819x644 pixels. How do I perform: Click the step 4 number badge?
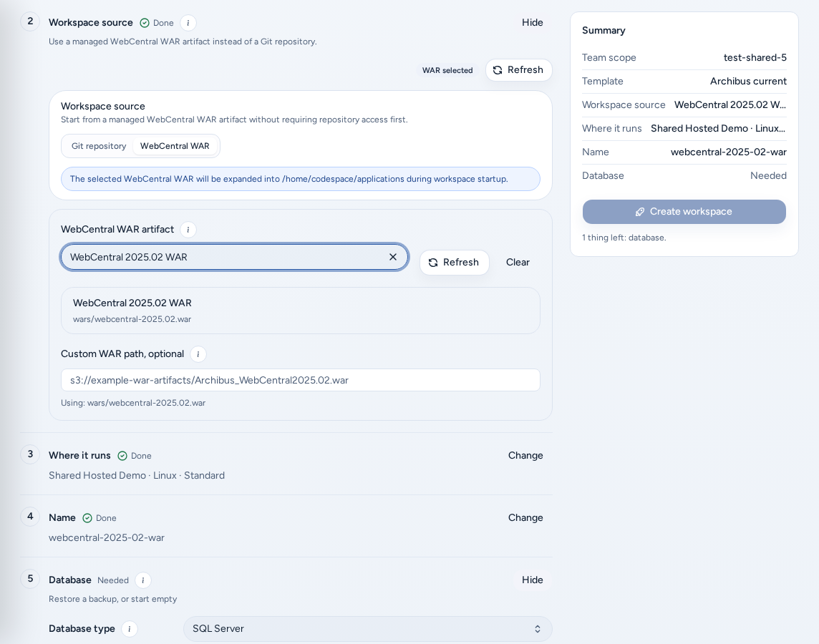[30, 516]
